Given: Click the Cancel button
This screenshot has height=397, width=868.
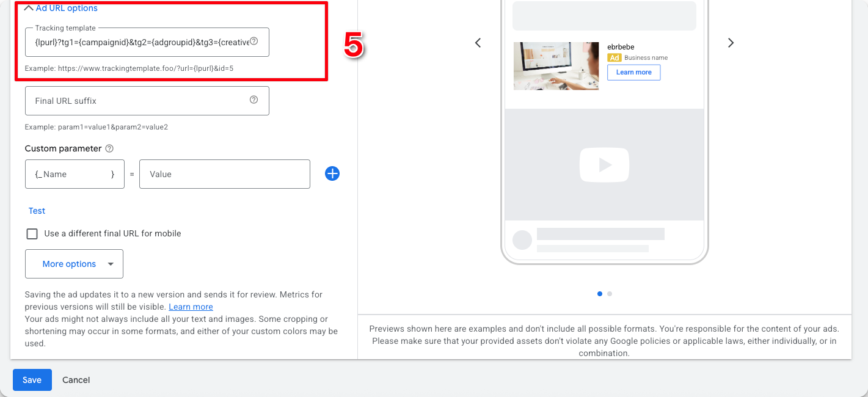Looking at the screenshot, I should click(x=76, y=380).
